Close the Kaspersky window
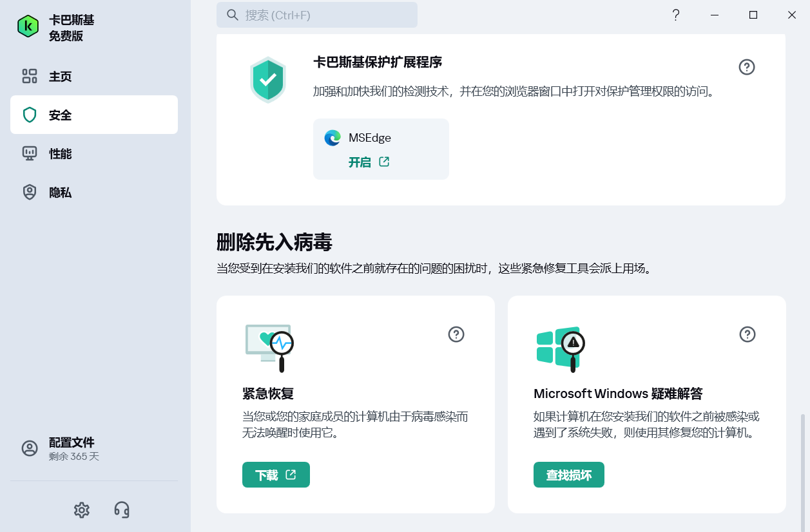The image size is (810, 532). coord(792,15)
